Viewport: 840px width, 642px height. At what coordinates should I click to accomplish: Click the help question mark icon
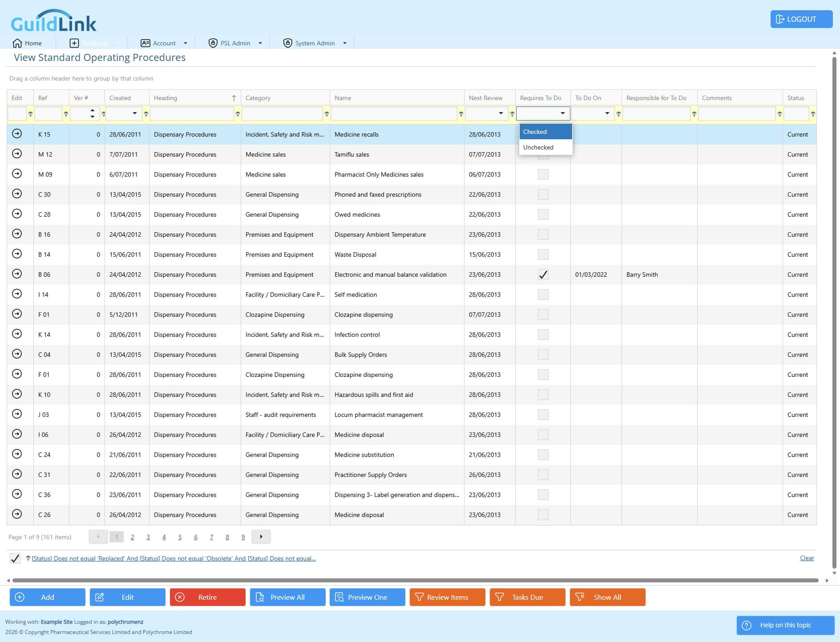[747, 625]
